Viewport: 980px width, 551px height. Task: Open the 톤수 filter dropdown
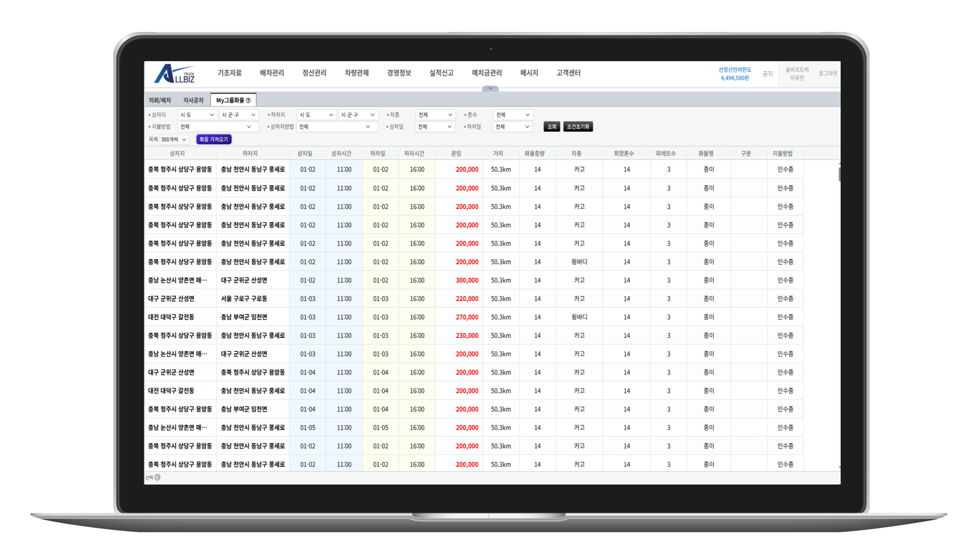513,115
